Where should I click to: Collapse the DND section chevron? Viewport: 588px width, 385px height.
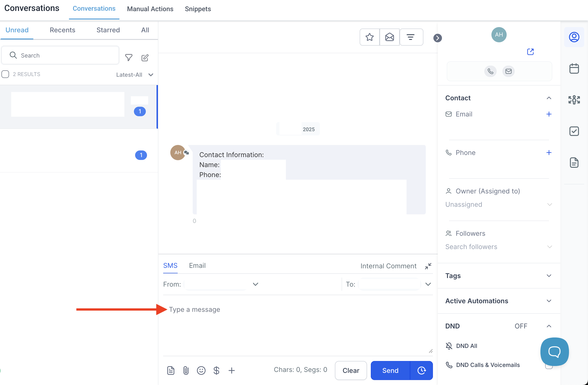tap(549, 326)
